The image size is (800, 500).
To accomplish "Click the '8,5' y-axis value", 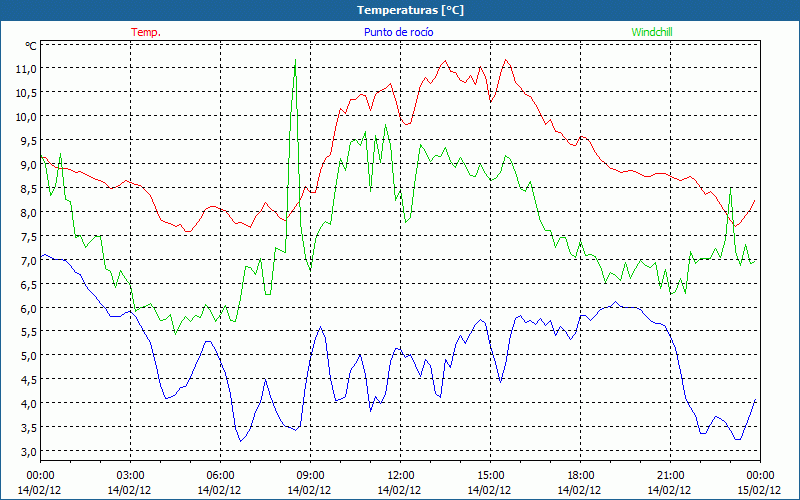I will (28, 189).
